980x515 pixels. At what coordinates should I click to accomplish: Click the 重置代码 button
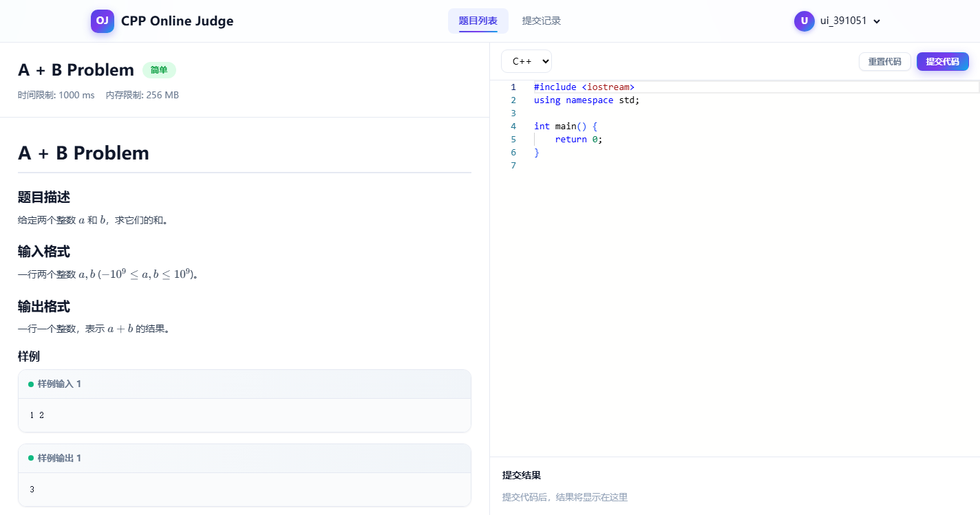885,61
